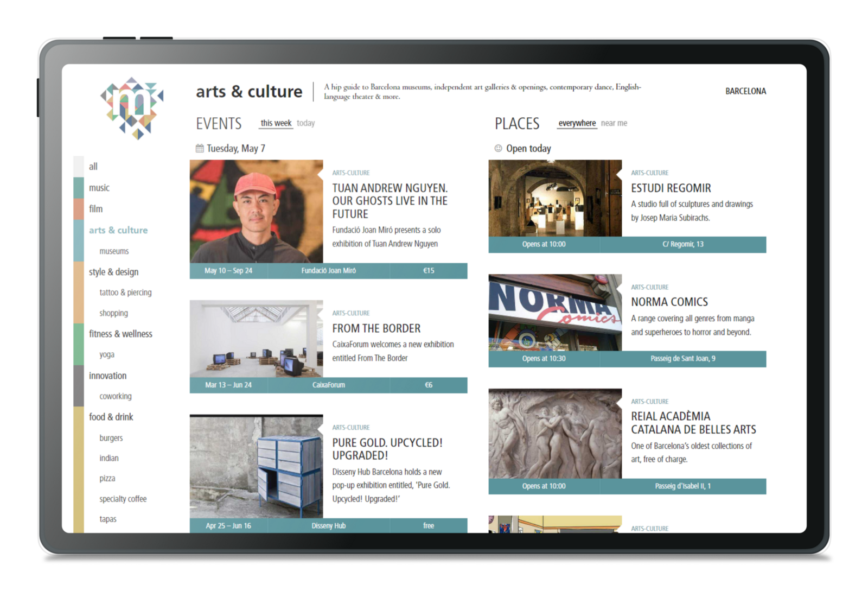
Task: Click ARTS-CULTURE tag above From The Border
Action: 351,313
